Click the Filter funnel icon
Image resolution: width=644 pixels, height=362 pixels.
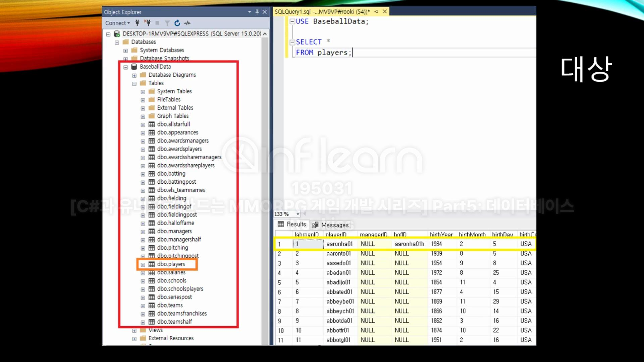pyautogui.click(x=167, y=23)
